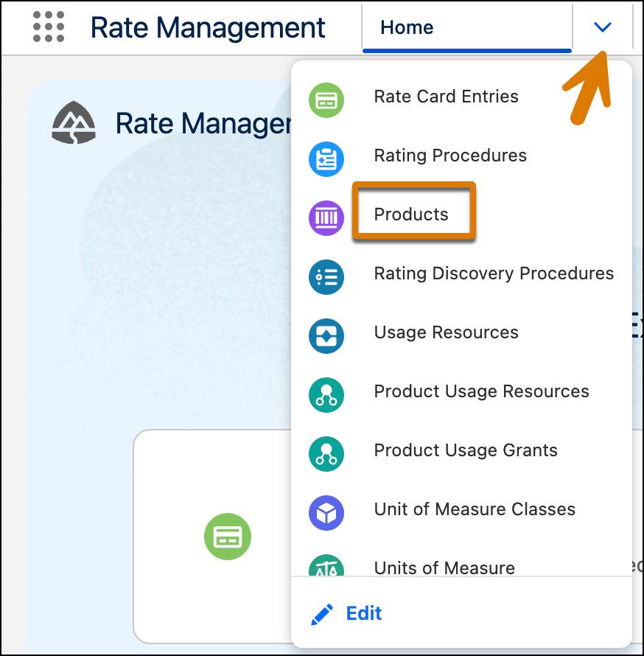
Task: Click the Edit link in the menu footer
Action: [x=364, y=614]
